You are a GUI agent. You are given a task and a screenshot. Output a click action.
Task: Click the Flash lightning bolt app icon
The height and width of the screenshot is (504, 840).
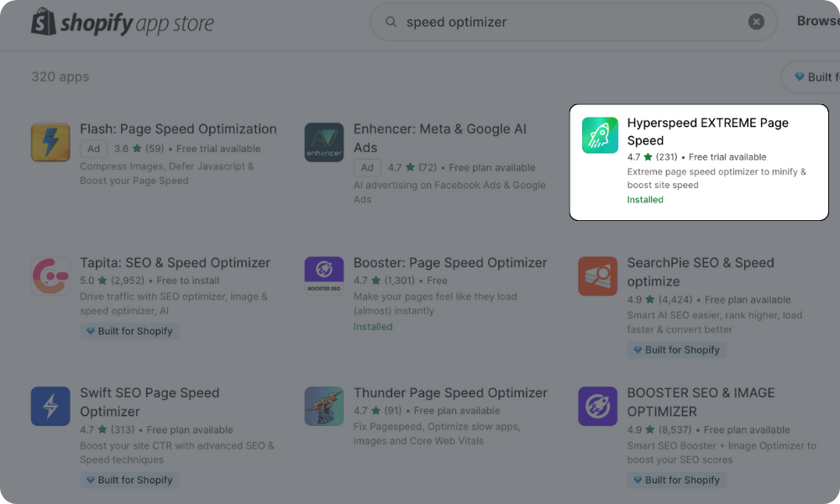(x=50, y=142)
